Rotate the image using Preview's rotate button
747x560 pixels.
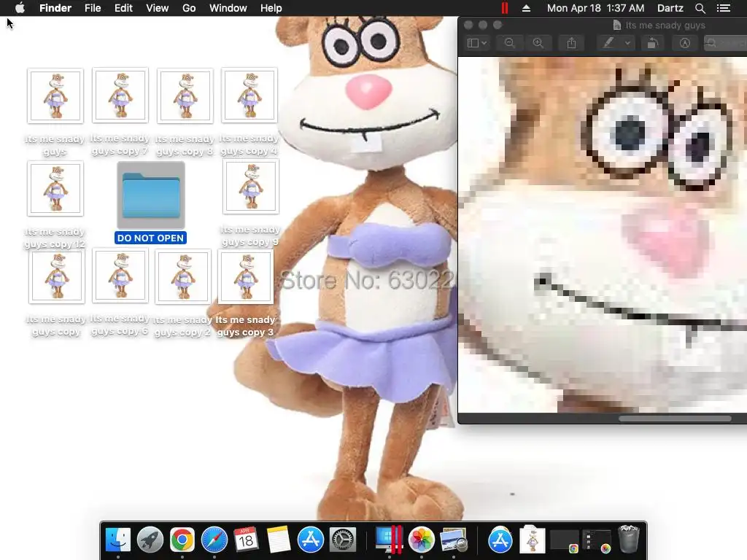tap(652, 43)
